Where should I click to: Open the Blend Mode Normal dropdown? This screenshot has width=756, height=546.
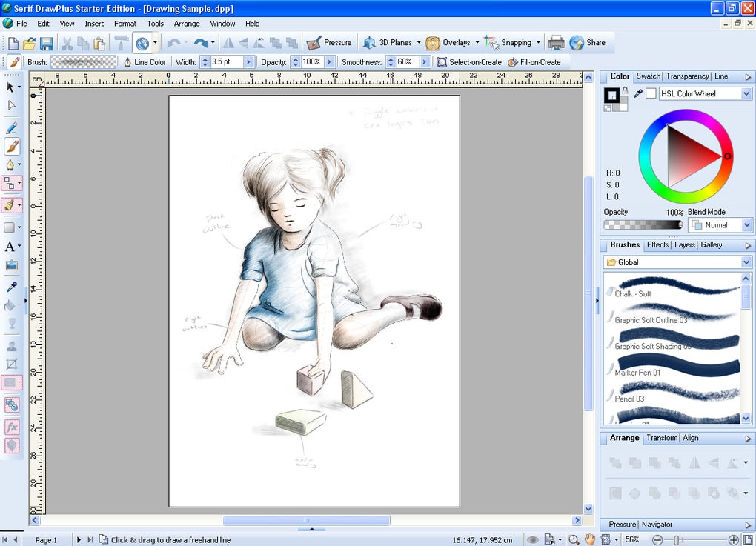pos(746,225)
